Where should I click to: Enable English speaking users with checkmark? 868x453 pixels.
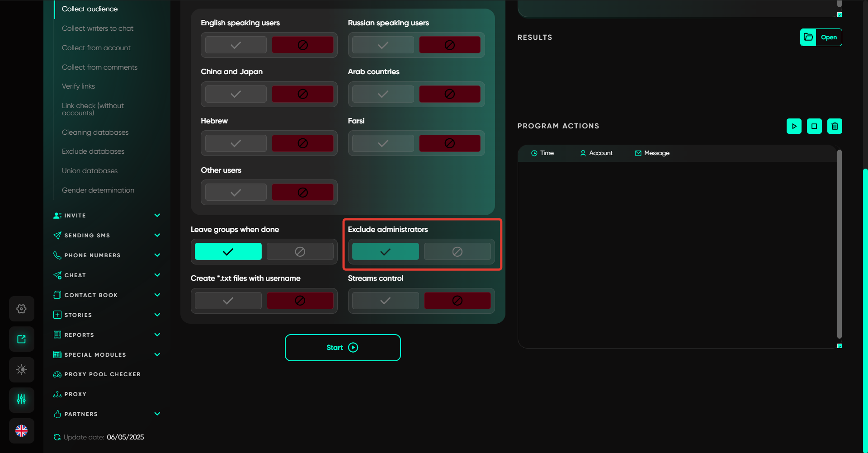(236, 45)
